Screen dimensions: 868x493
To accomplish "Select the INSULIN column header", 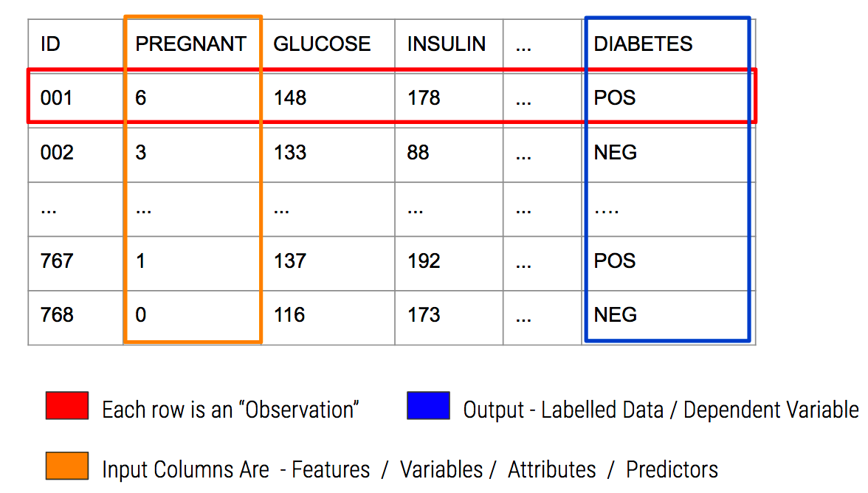I will [446, 44].
